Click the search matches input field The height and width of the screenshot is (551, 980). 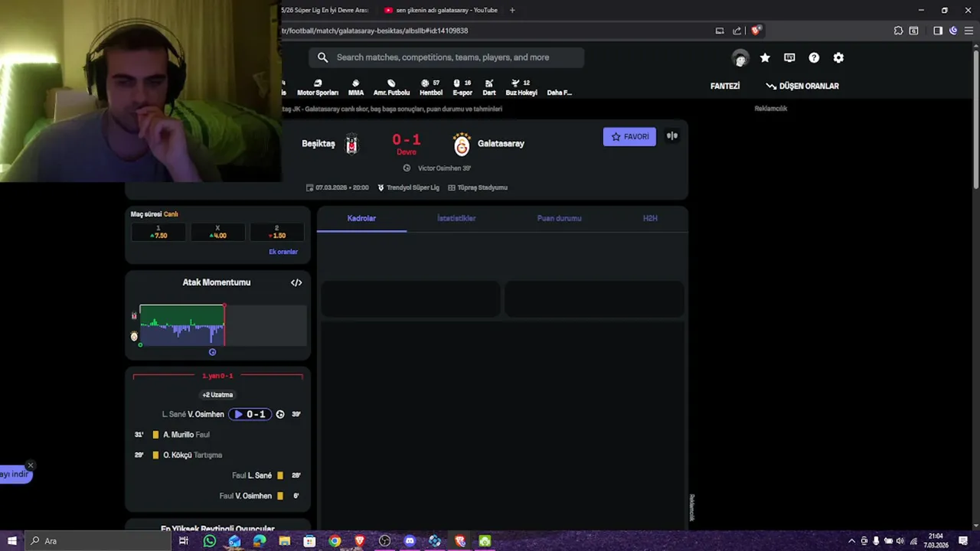tap(446, 57)
